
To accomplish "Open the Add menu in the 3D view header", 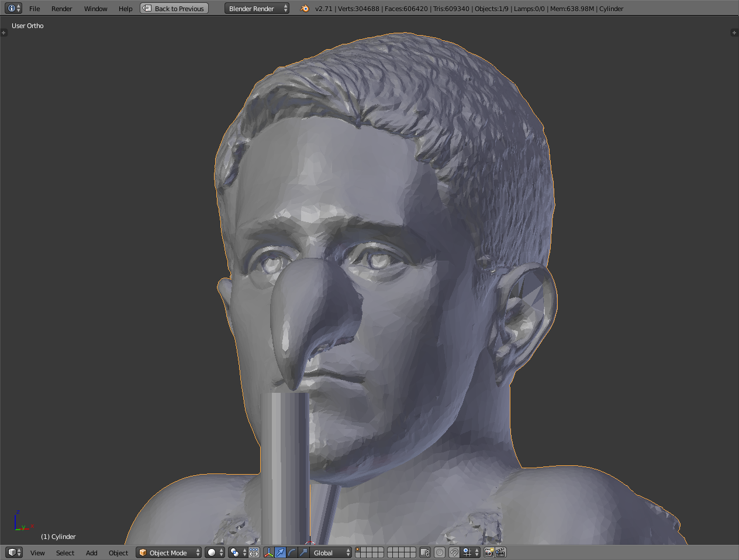I will pyautogui.click(x=91, y=553).
